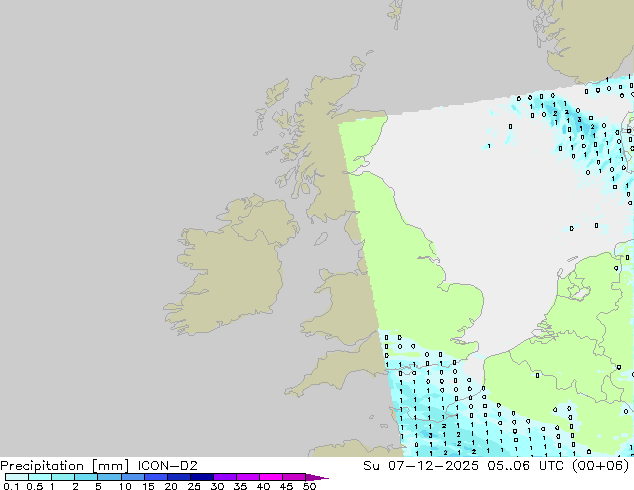The width and height of the screenshot is (634, 490).
Task: Click the legend value label '0.1'
Action: (11, 486)
